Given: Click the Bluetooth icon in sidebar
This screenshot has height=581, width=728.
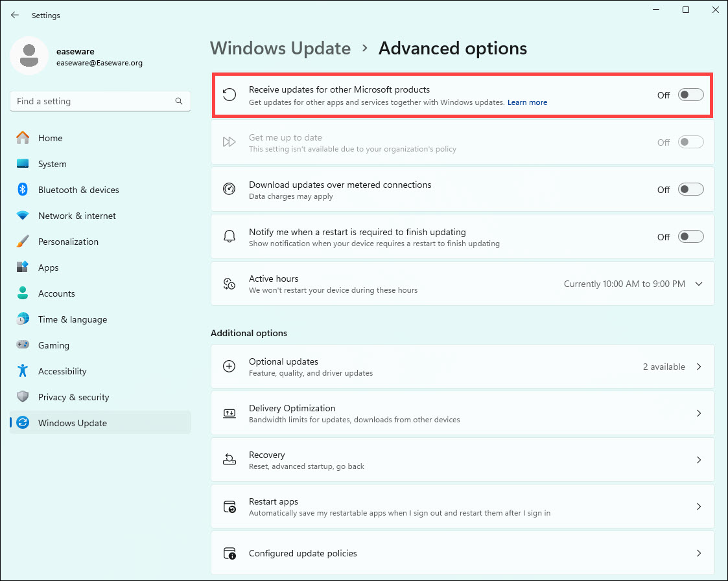Looking at the screenshot, I should tap(23, 189).
